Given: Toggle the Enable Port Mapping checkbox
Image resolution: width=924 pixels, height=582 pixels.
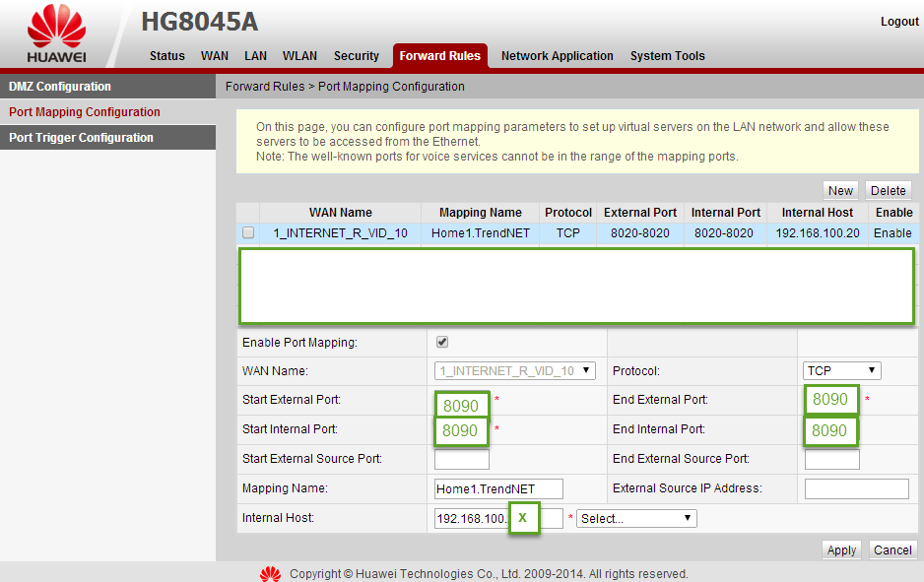Looking at the screenshot, I should [442, 342].
